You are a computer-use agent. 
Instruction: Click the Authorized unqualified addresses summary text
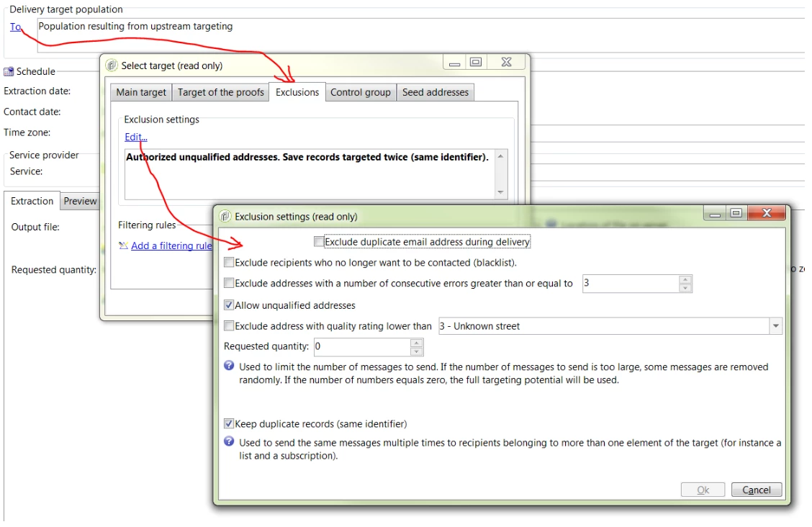307,157
